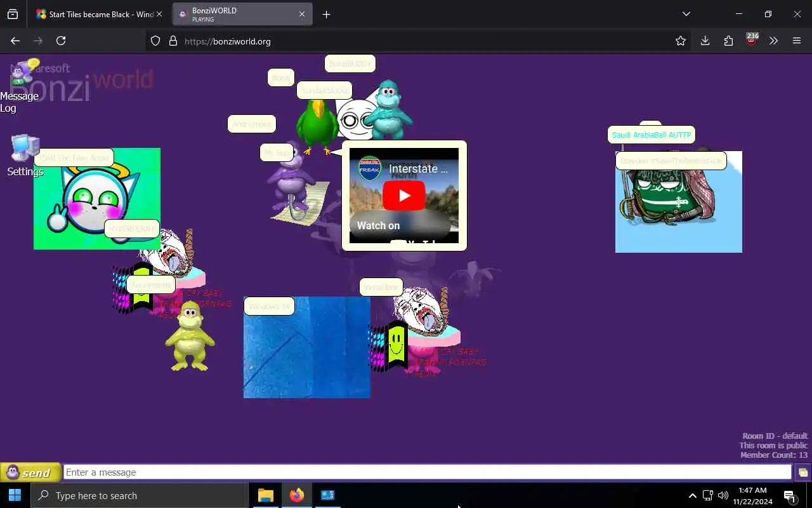Click the send button

coord(30,472)
